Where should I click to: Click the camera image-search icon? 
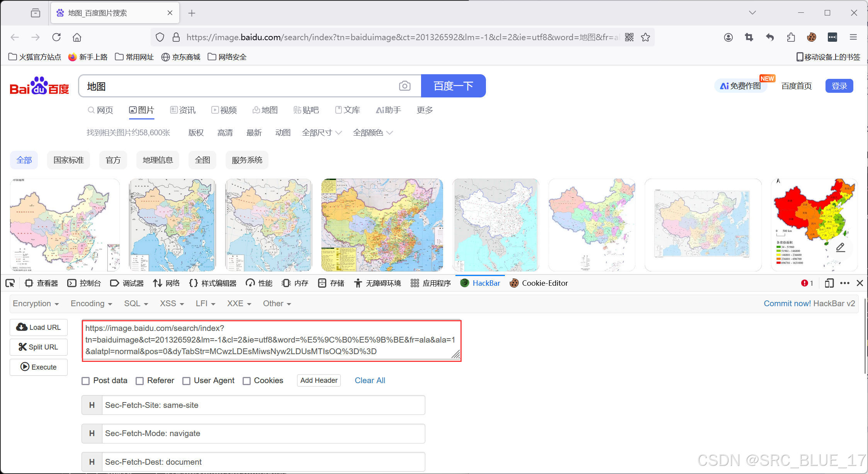pyautogui.click(x=404, y=86)
